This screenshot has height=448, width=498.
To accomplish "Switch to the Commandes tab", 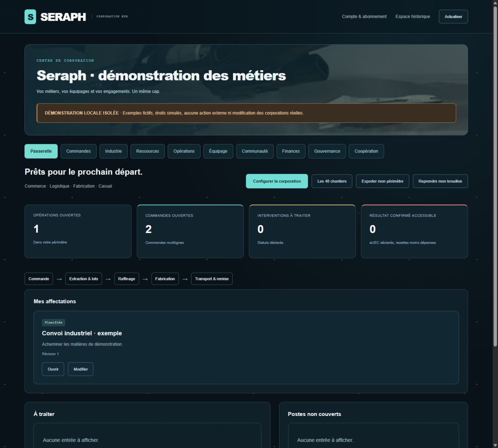I will [x=78, y=151].
